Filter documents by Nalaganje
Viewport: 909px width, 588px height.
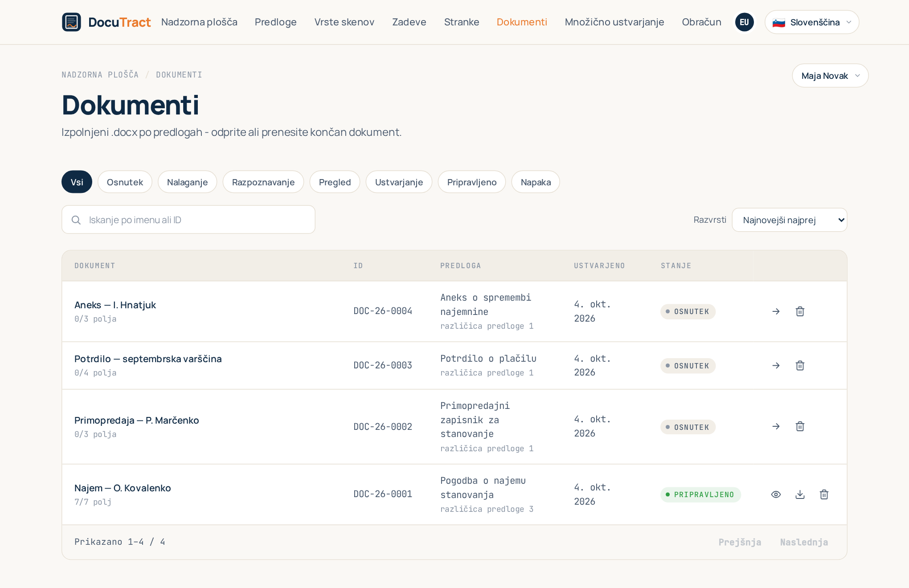187,182
